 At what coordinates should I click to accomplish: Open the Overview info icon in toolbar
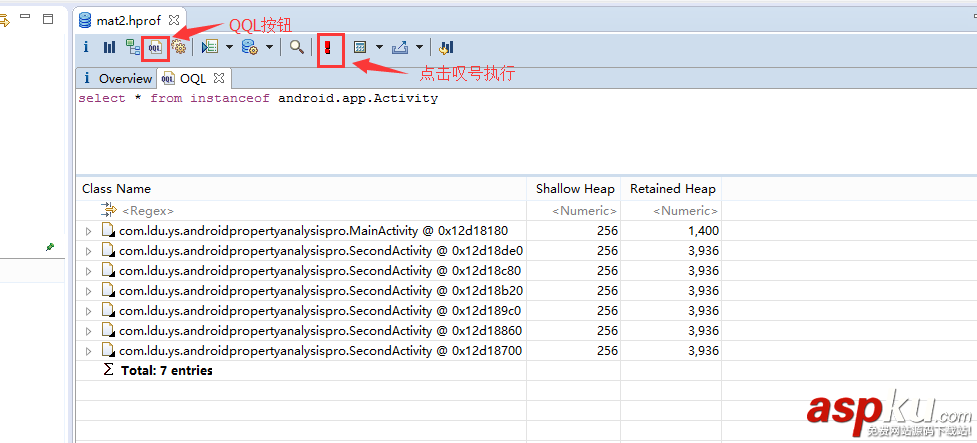click(86, 47)
